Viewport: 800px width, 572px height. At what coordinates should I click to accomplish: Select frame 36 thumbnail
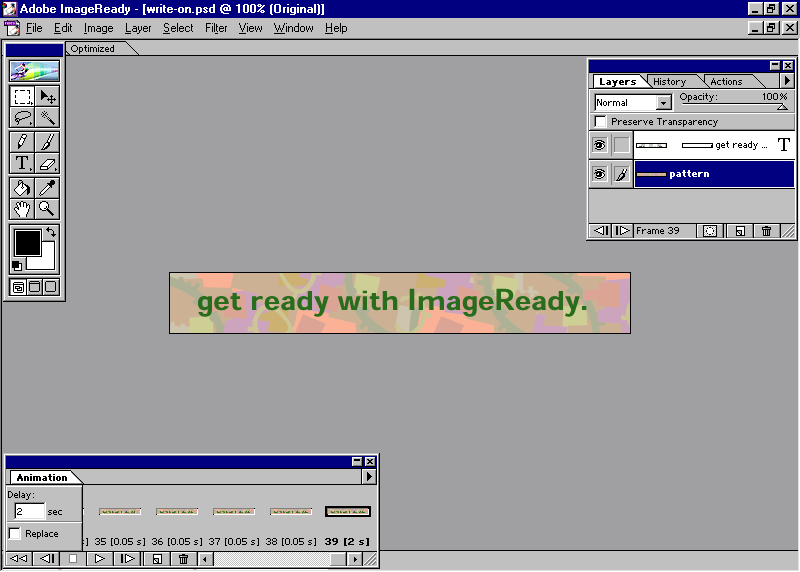point(177,511)
